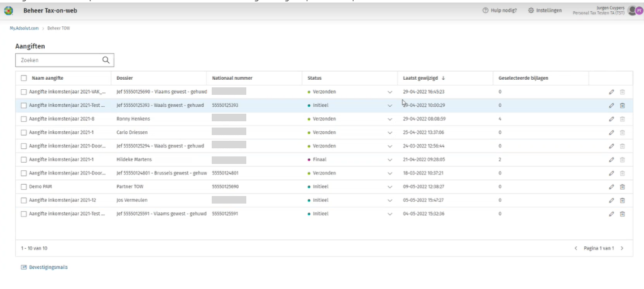Tick the Demo PAM row checkbox

tap(24, 187)
